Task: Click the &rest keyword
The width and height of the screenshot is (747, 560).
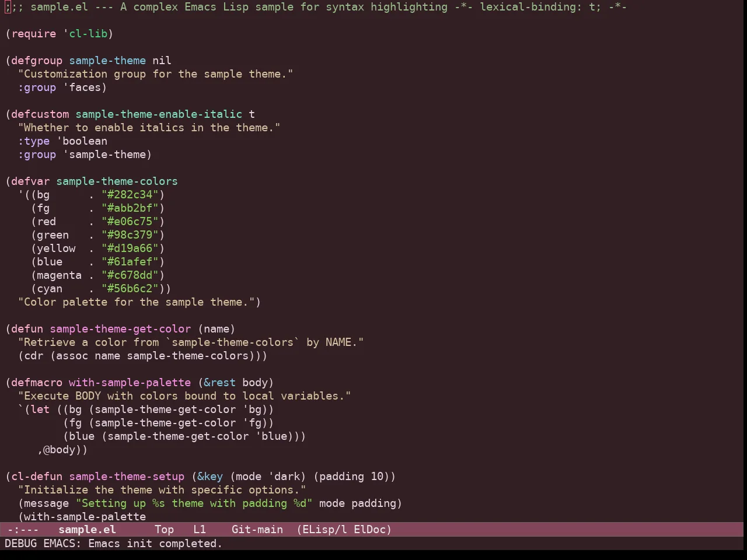Action: (219, 383)
